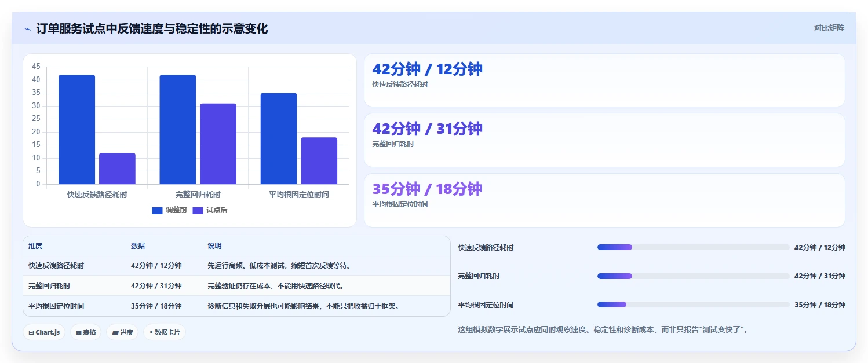
Task: Click the 试点后 bar for 快速反馈路径耗时
Action: point(117,169)
